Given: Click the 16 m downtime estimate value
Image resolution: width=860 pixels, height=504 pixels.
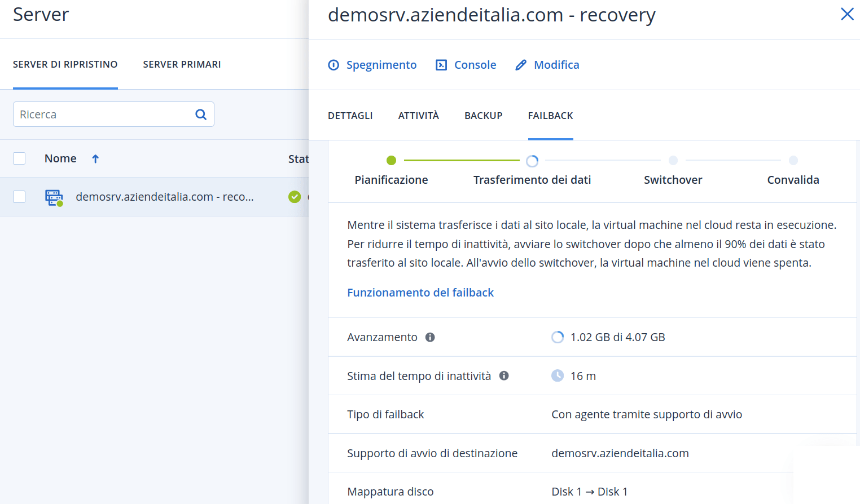Looking at the screenshot, I should 583,376.
